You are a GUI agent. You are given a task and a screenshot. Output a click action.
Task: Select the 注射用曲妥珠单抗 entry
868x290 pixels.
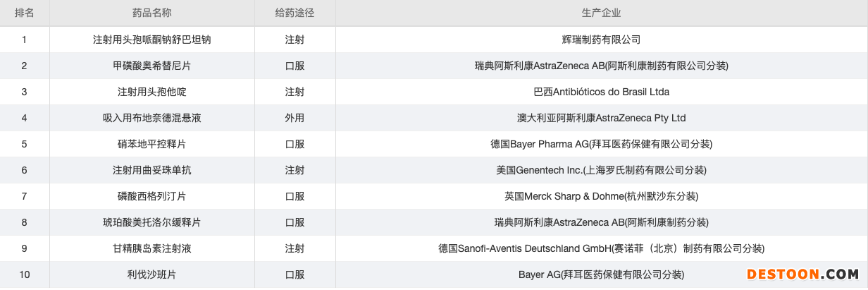pos(151,170)
